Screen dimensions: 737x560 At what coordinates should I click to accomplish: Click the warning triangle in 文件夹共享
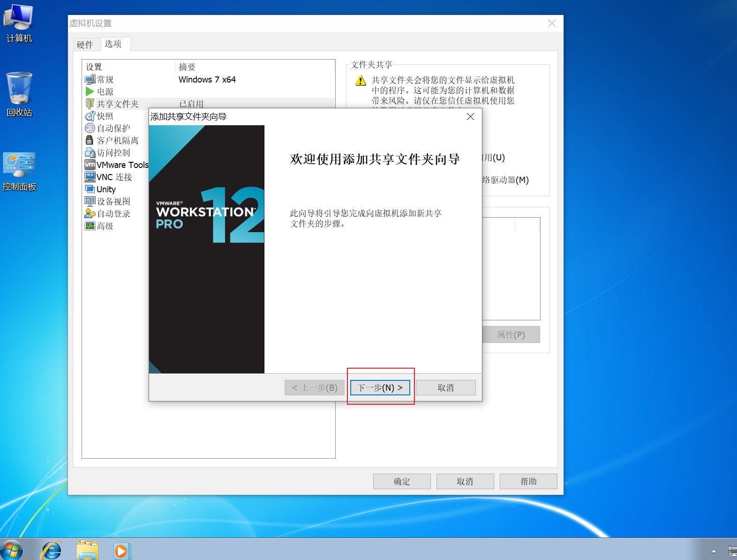pos(361,81)
